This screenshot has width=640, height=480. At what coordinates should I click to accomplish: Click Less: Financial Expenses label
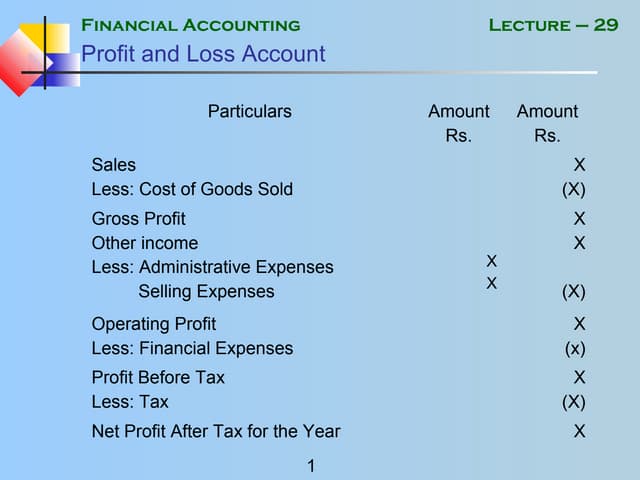pyautogui.click(x=192, y=348)
